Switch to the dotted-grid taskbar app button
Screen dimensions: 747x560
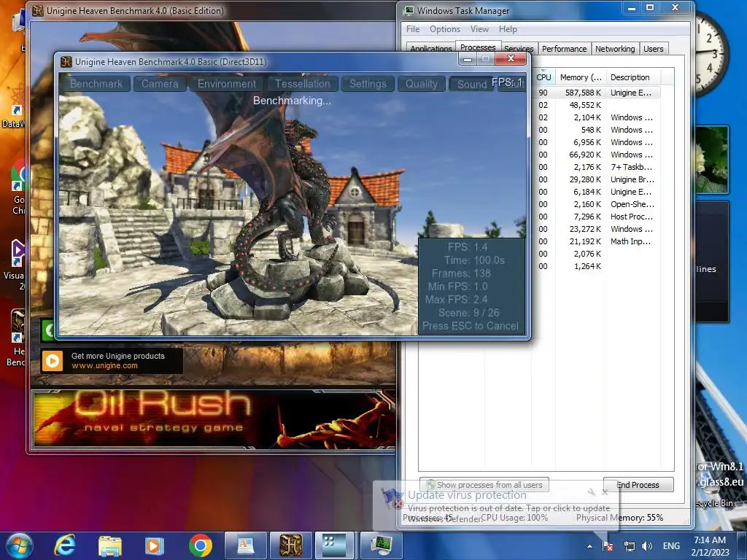[333, 545]
